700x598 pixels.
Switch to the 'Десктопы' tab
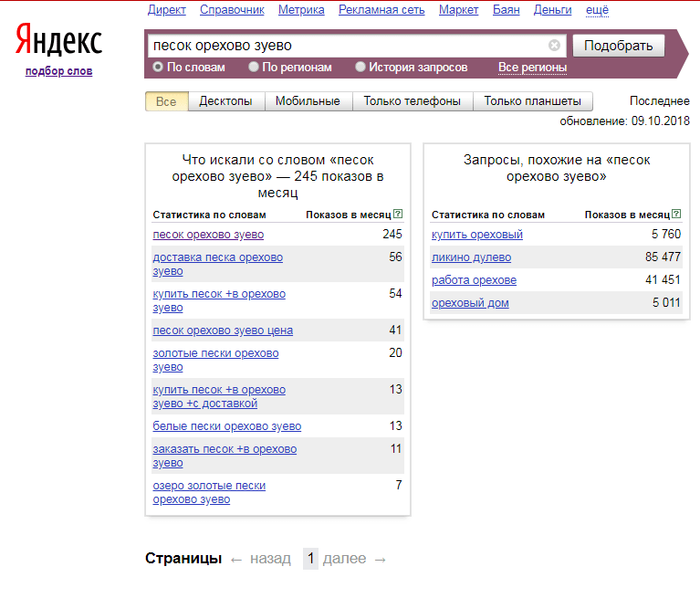point(226,101)
